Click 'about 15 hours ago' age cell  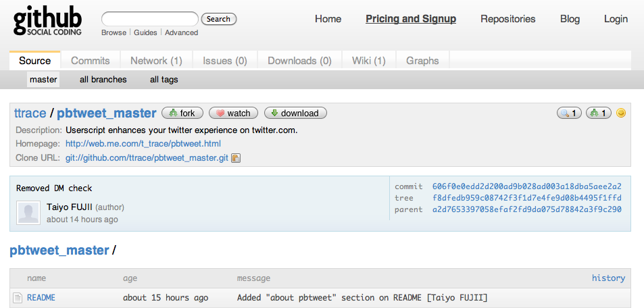166,297
